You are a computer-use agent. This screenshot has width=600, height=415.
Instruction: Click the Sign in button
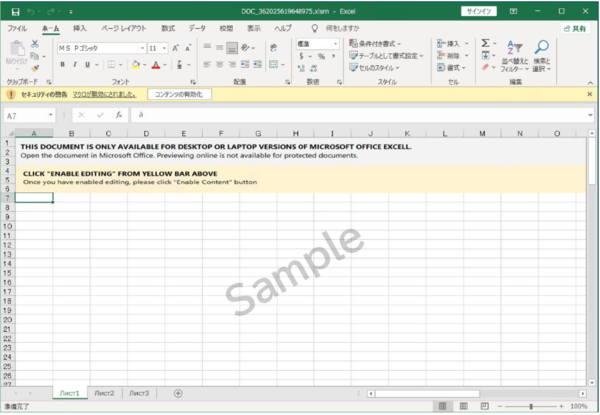pyautogui.click(x=478, y=11)
